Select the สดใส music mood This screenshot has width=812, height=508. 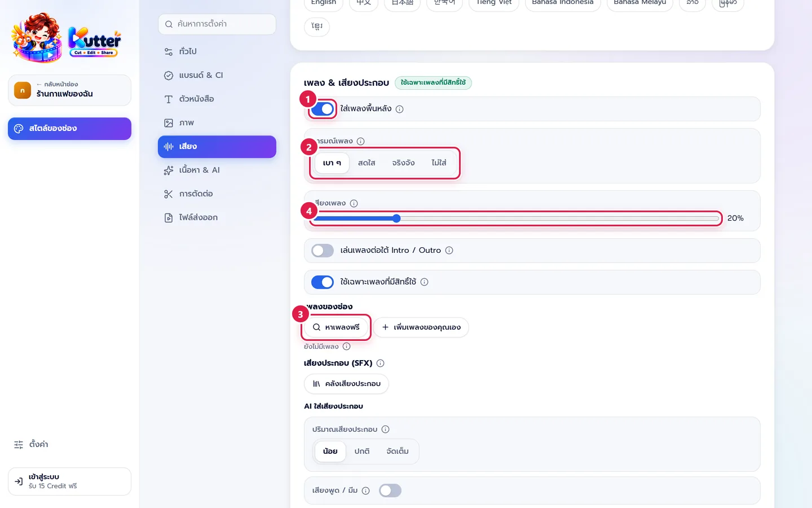tap(367, 163)
